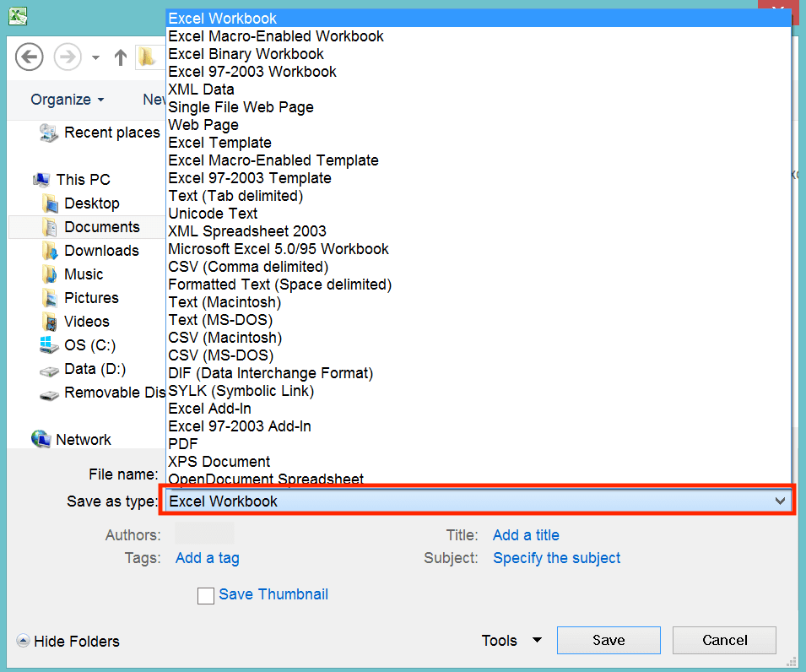Select the OS (C:) drive
Image resolution: width=806 pixels, height=672 pixels.
click(x=90, y=345)
